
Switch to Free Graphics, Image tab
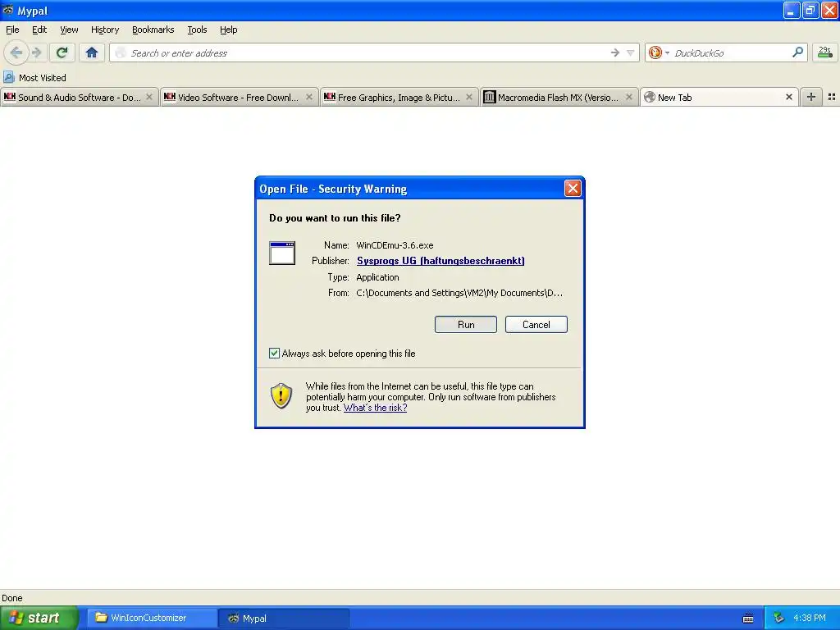[399, 97]
